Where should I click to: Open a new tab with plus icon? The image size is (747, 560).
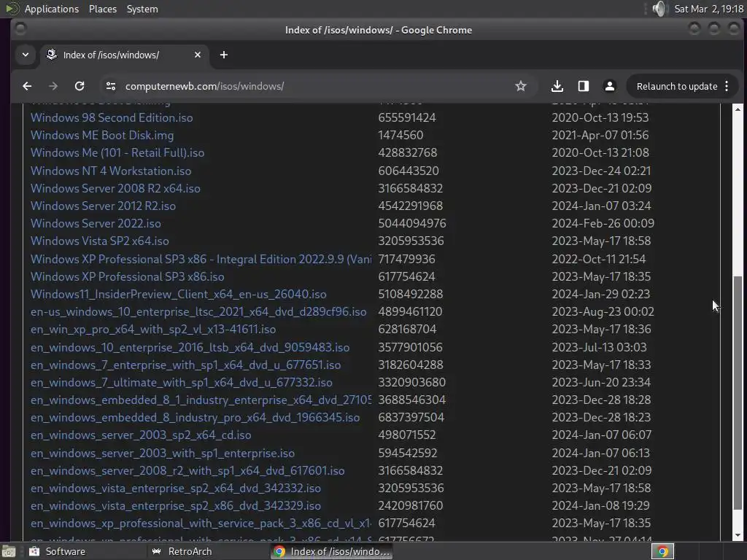pos(224,55)
